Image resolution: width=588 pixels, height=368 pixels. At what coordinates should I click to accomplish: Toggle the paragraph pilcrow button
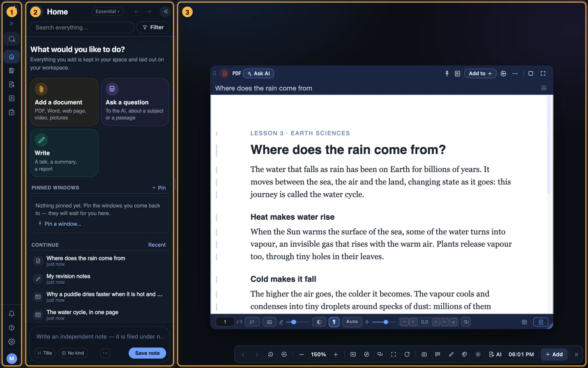click(334, 322)
